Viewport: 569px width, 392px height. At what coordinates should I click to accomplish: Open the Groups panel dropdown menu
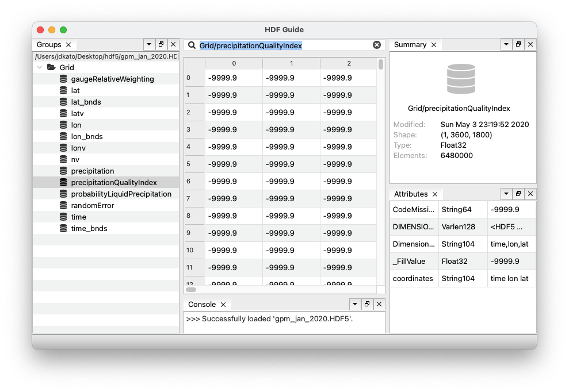pyautogui.click(x=149, y=44)
